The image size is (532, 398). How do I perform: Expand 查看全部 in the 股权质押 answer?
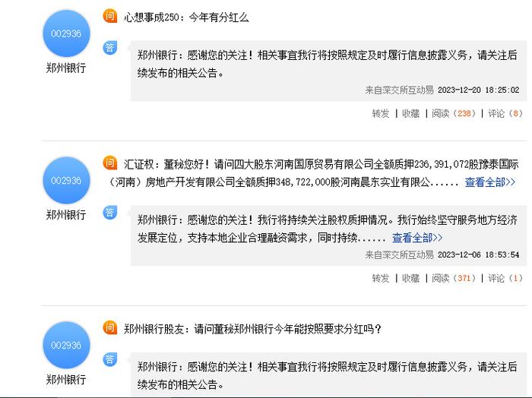coord(417,238)
